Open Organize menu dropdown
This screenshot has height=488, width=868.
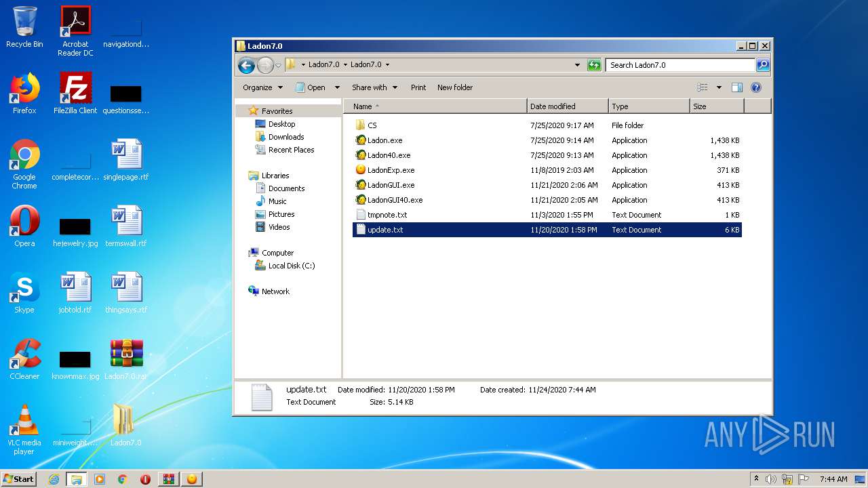[262, 87]
